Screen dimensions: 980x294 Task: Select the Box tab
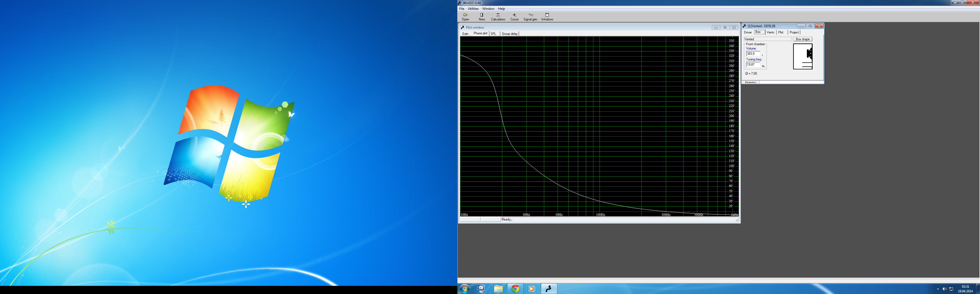tap(759, 32)
